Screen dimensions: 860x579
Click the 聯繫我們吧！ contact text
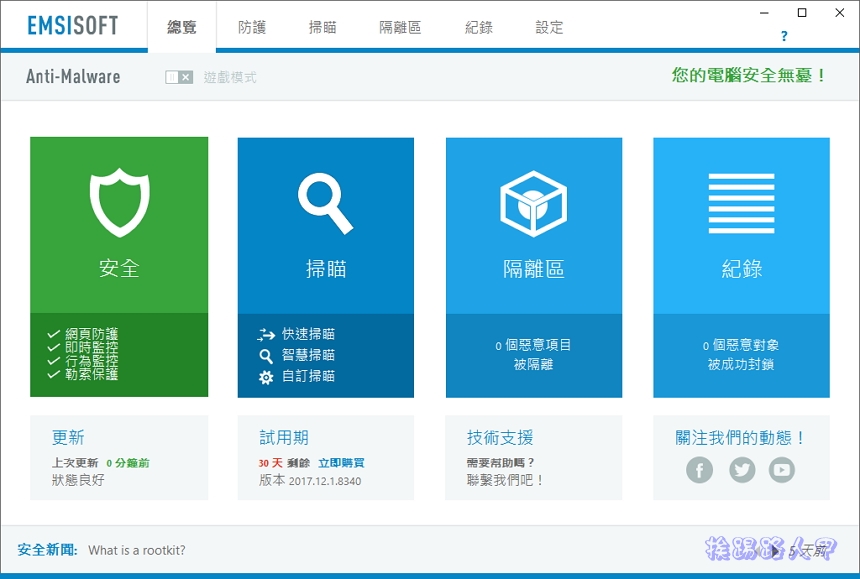(505, 480)
